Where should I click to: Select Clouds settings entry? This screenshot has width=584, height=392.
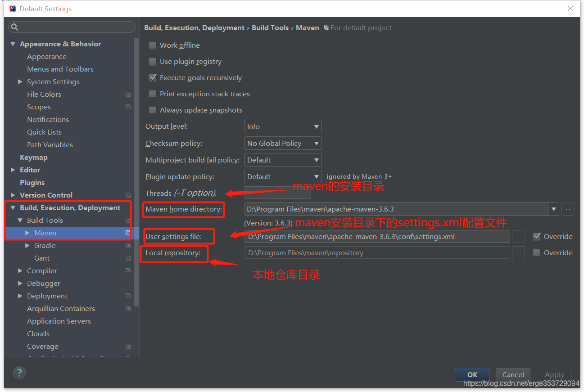point(38,333)
